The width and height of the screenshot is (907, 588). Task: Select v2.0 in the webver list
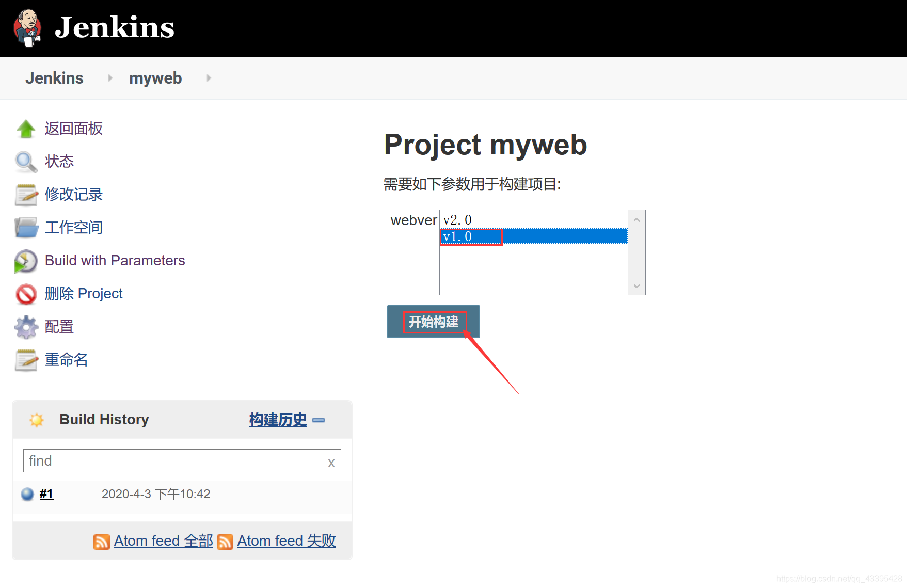[534, 220]
